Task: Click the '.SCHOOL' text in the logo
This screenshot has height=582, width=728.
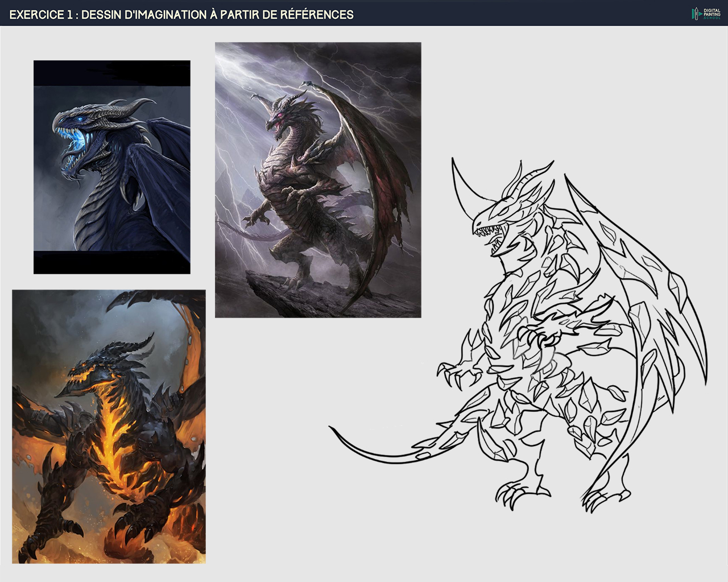Action: 712,18
